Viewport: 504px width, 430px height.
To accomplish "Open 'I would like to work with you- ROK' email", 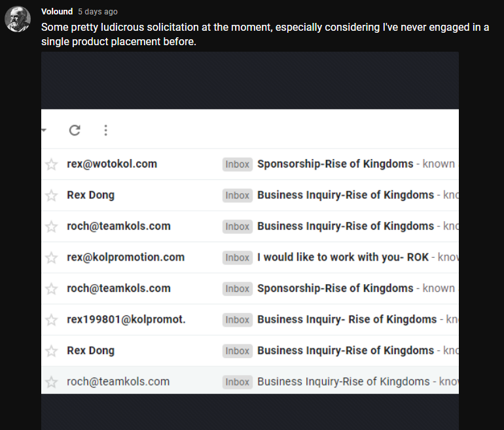I will pyautogui.click(x=343, y=257).
